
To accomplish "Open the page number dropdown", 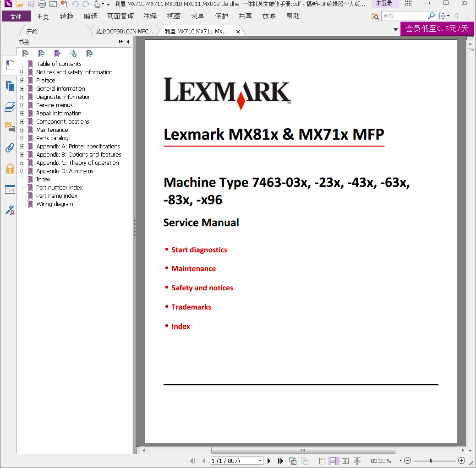I will pos(260,461).
